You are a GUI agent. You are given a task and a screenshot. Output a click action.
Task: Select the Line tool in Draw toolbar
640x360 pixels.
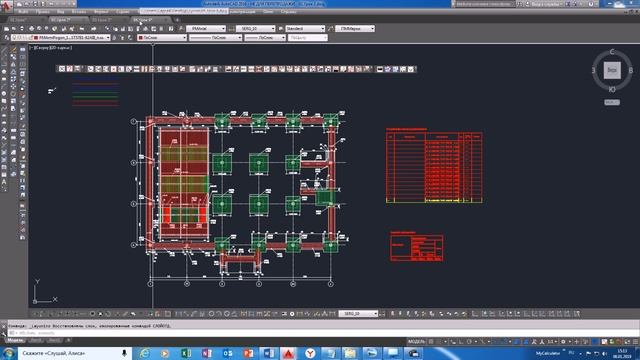pyautogui.click(x=4, y=50)
